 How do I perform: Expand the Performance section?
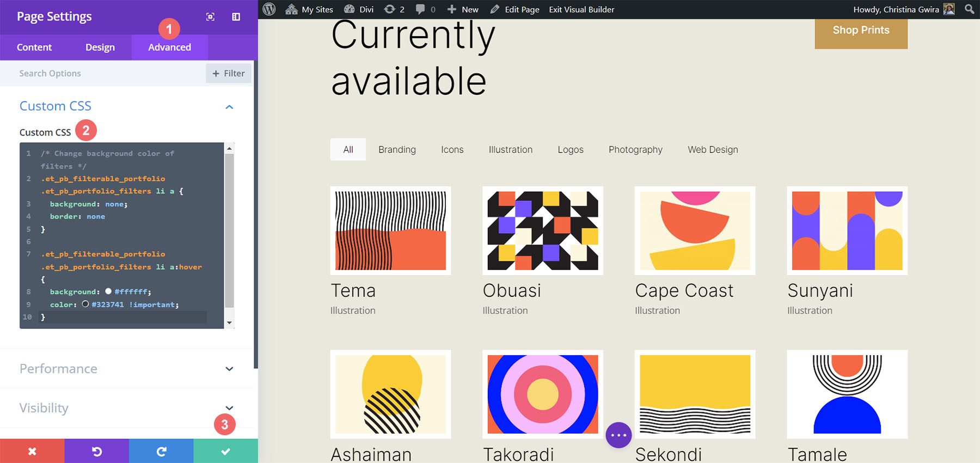127,369
